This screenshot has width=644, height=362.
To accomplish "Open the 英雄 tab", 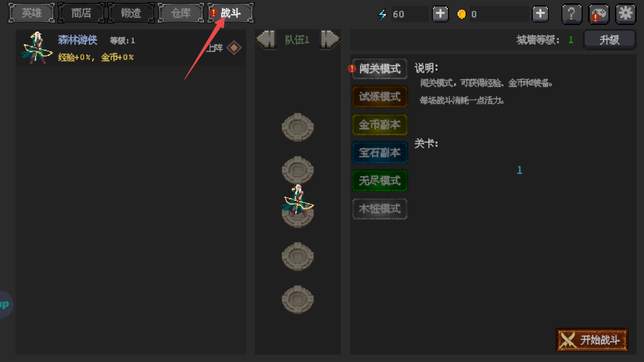I will (32, 13).
